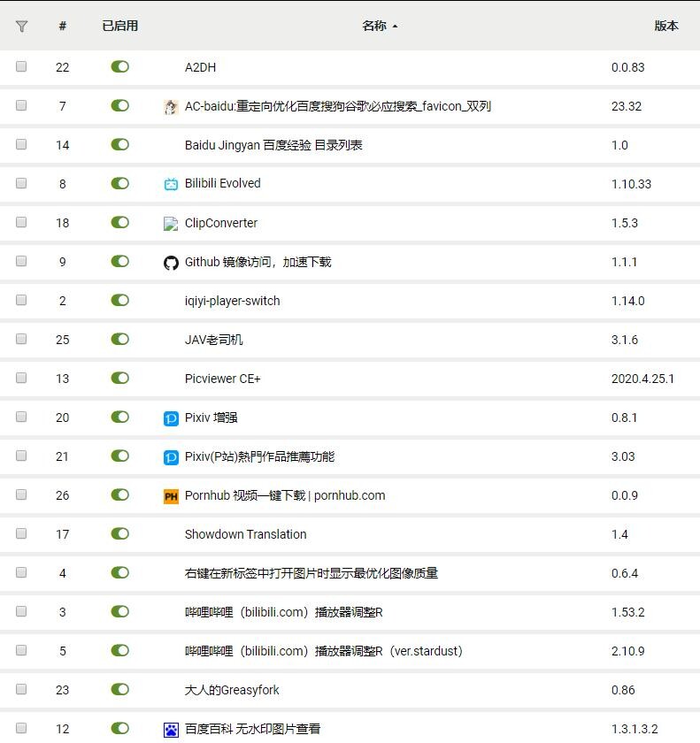
Task: Open the Bilibili Evolved script name
Action: point(222,184)
